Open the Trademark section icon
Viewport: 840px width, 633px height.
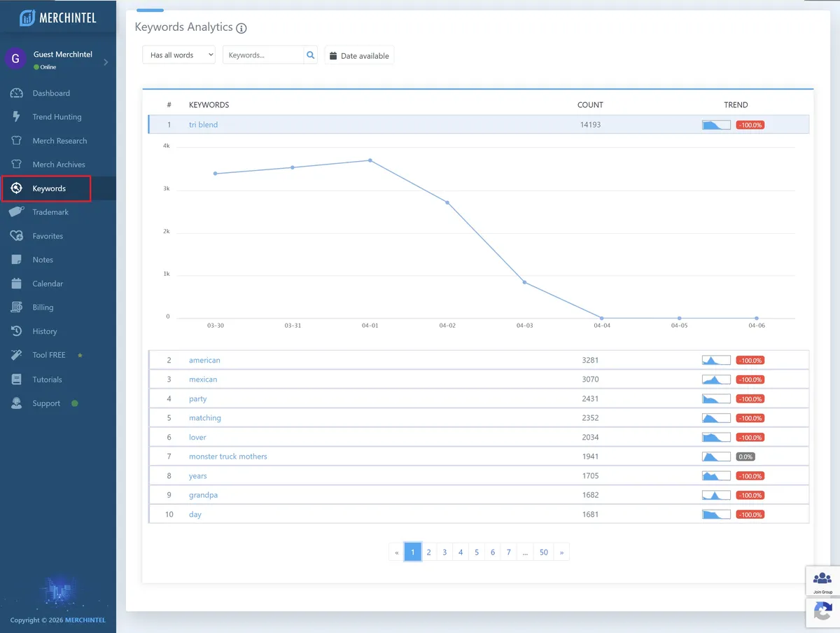tap(17, 211)
